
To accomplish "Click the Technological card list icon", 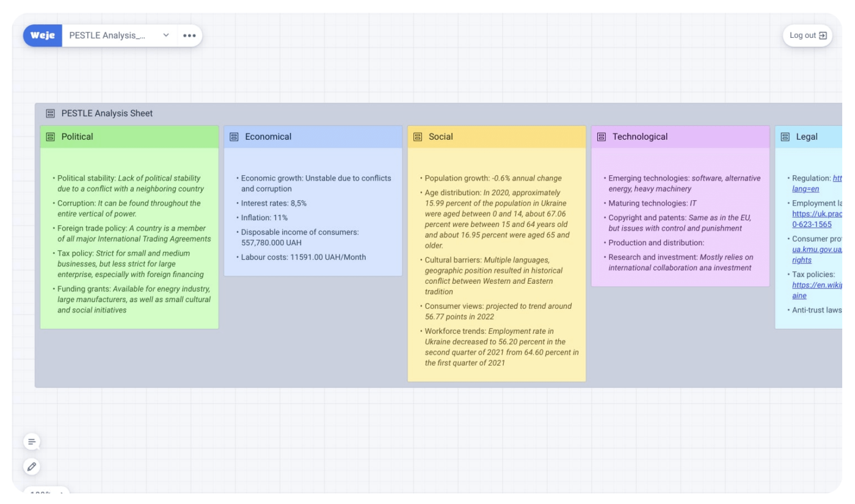I will 602,137.
